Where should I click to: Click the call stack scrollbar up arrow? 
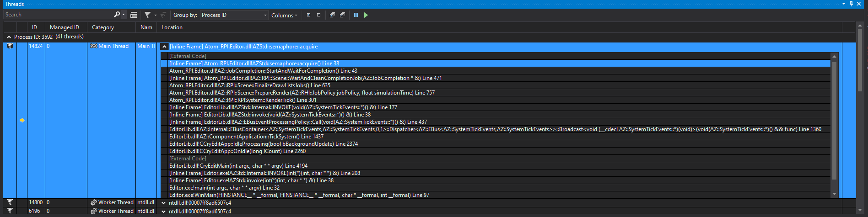point(834,56)
